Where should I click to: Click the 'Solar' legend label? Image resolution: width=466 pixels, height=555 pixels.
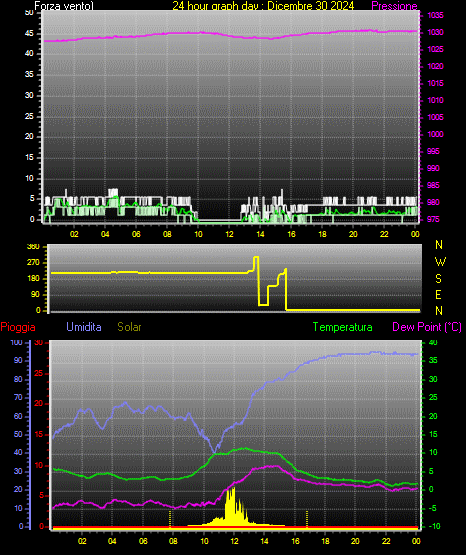pos(129,327)
